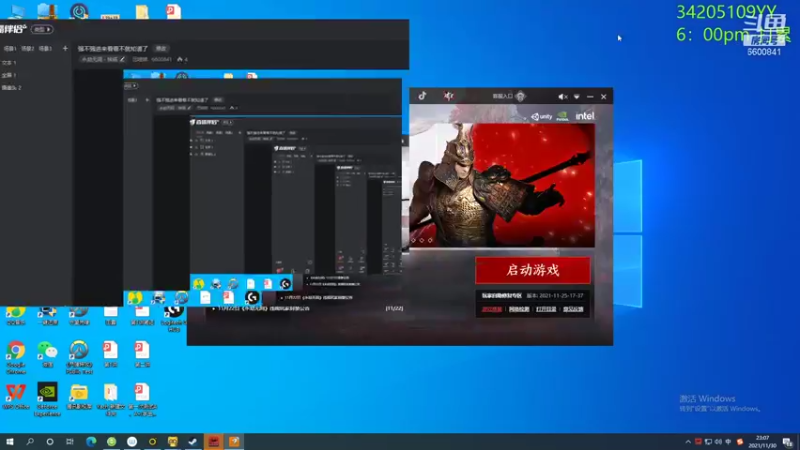This screenshot has height=450, width=800.
Task: Open the 客服入口 entry in launcher header
Action: (x=508, y=96)
